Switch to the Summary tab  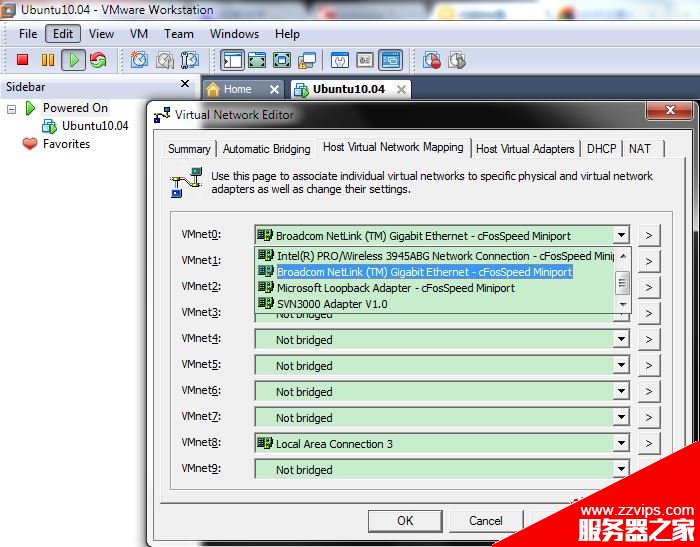point(189,149)
